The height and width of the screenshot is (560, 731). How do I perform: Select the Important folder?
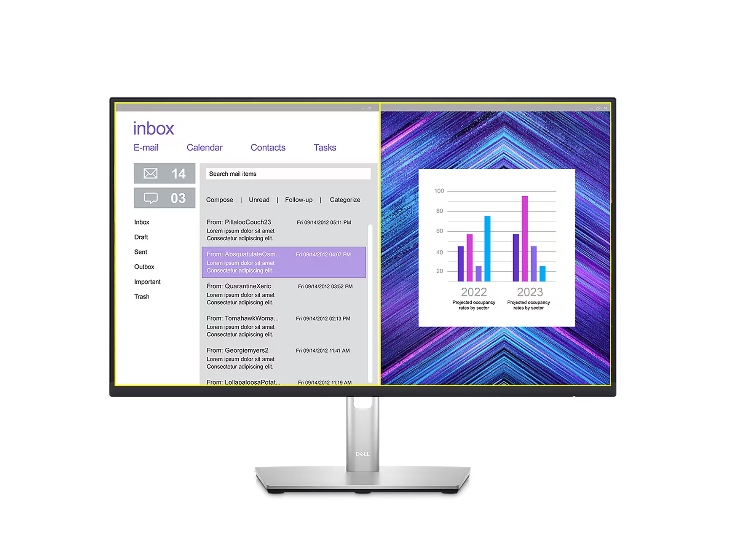(x=148, y=281)
